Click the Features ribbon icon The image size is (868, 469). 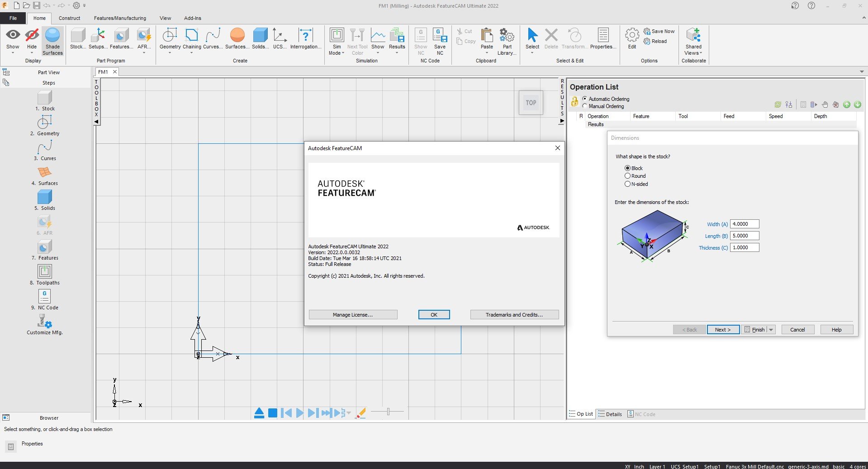(121, 39)
